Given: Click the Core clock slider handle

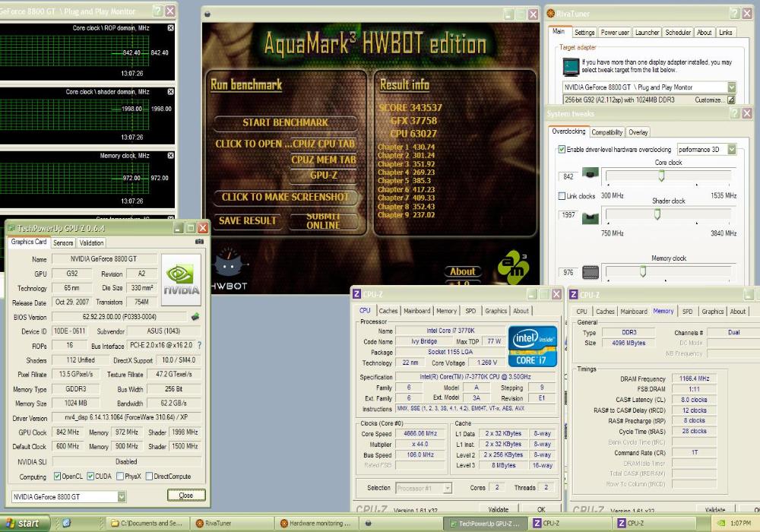Looking at the screenshot, I should click(661, 176).
